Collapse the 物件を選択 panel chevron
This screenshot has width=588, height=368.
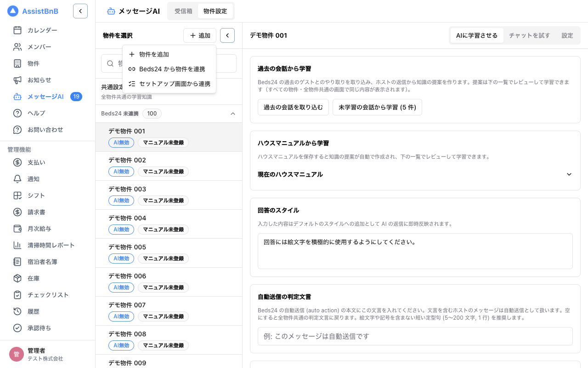[227, 35]
